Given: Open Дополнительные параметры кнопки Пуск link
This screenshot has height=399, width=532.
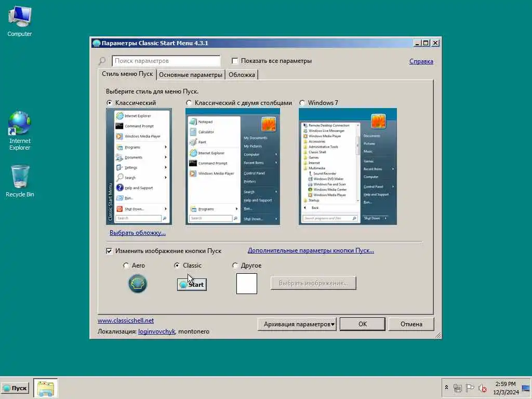Looking at the screenshot, I should click(311, 250).
